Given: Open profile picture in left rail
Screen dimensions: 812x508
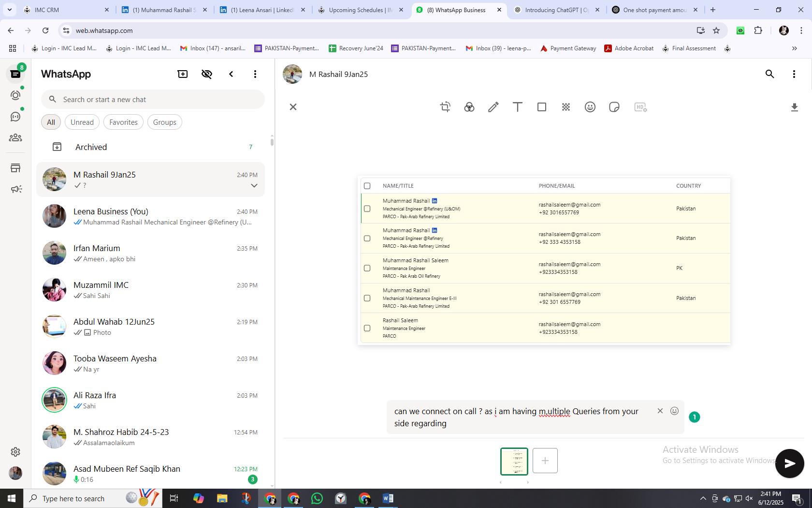Looking at the screenshot, I should (15, 473).
